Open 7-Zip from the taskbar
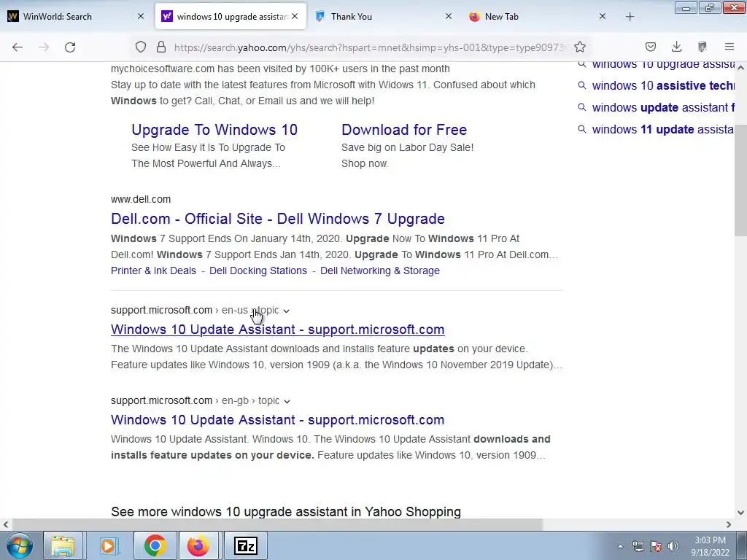Viewport: 747px width, 560px height. point(246,545)
